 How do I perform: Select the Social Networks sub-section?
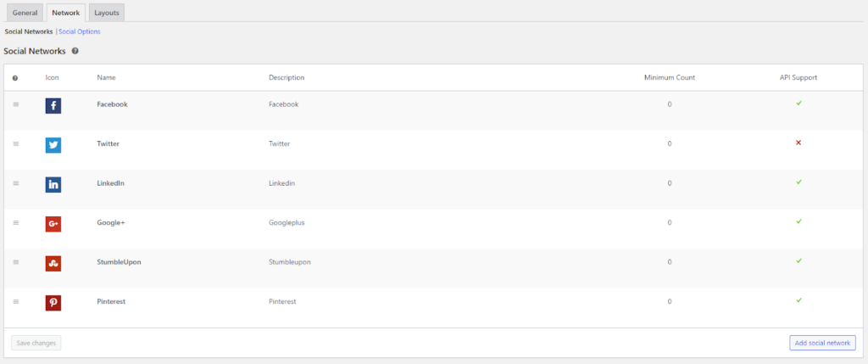(29, 31)
